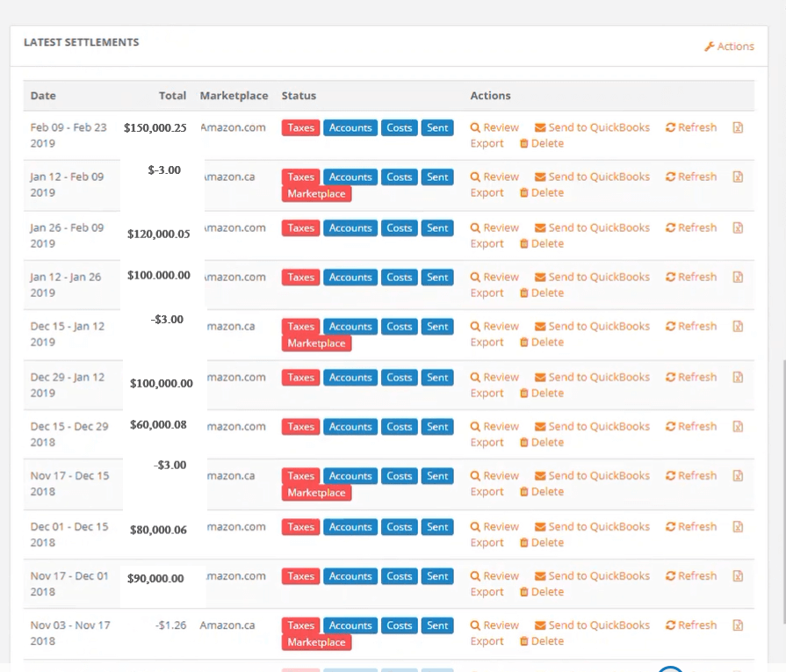Refresh the Jan 12 - Feb 09 settlement
Image resolution: width=786 pixels, height=672 pixels.
[691, 177]
